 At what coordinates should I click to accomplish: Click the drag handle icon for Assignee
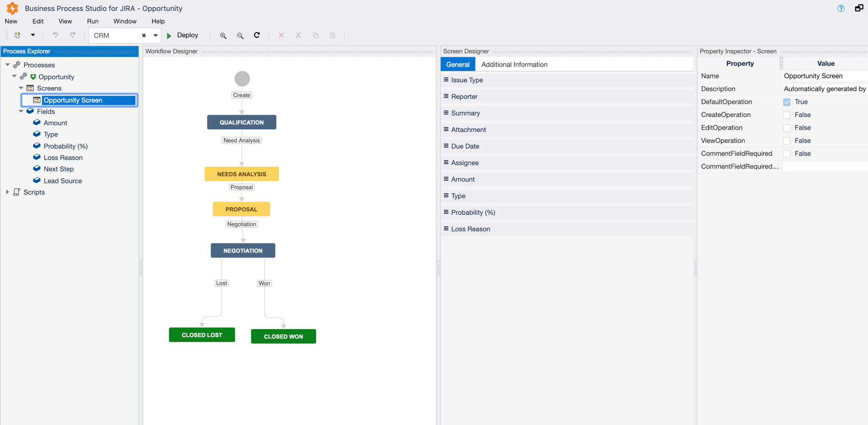446,162
